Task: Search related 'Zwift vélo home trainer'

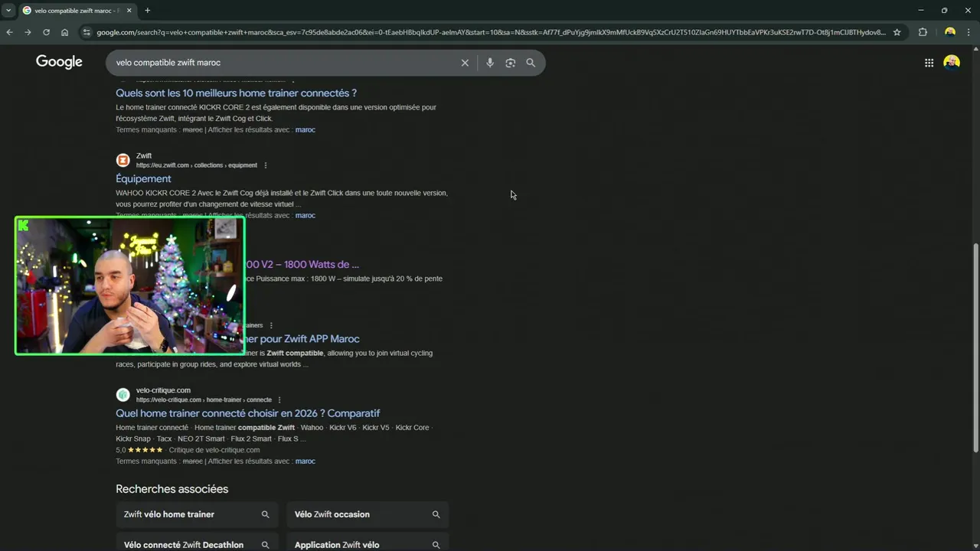Action: pyautogui.click(x=197, y=514)
